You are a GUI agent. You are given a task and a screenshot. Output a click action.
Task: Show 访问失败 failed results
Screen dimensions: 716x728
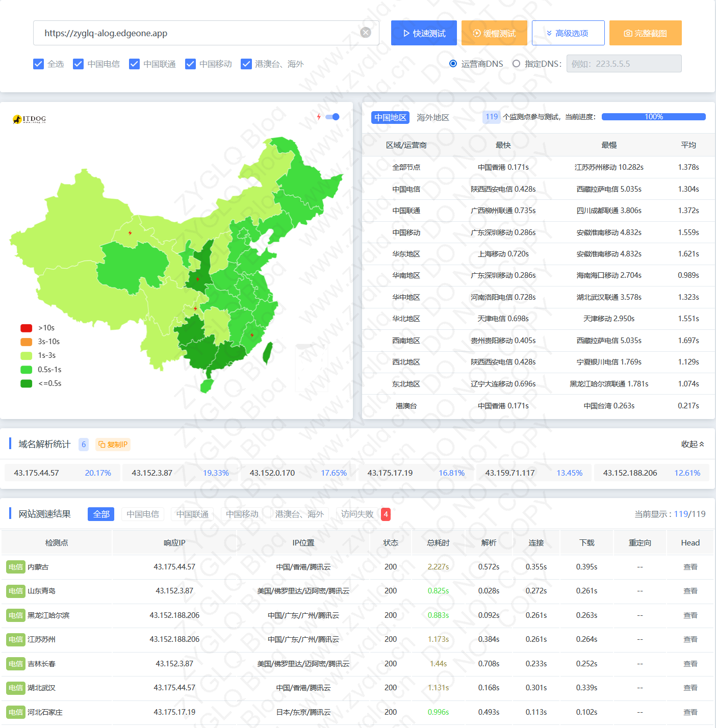coord(357,514)
